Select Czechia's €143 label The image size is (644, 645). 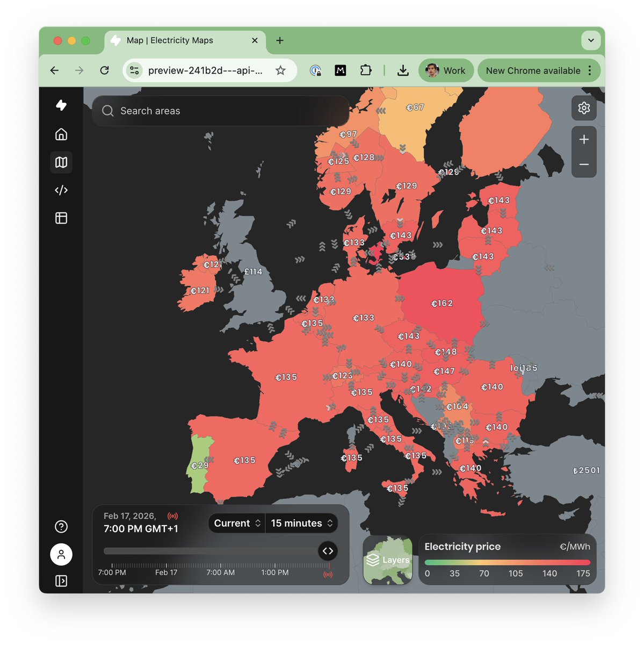tap(408, 336)
